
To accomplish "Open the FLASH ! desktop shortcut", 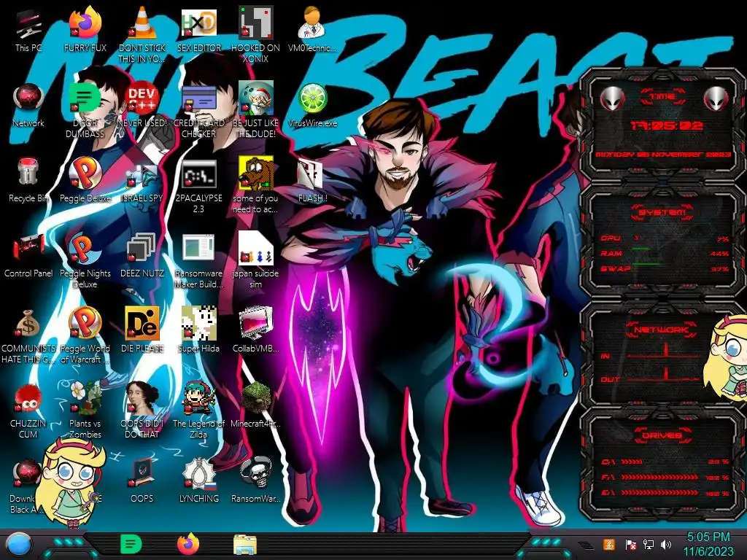I will (x=312, y=180).
